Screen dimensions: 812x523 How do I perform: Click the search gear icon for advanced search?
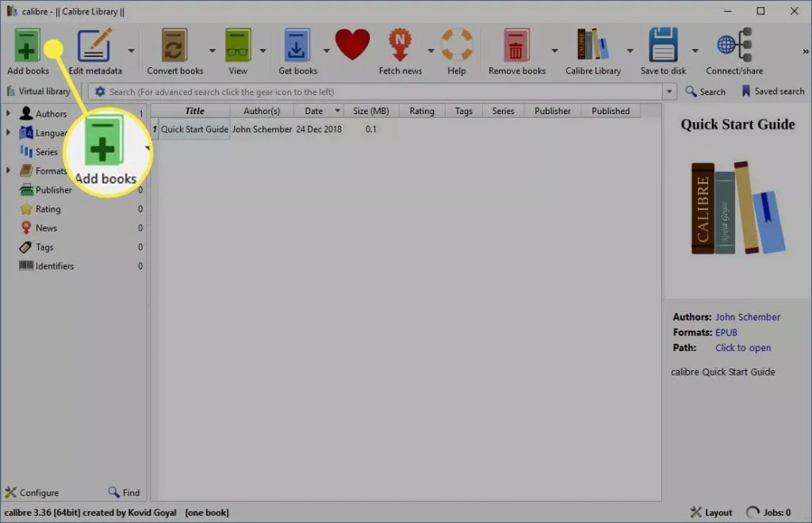click(x=99, y=92)
